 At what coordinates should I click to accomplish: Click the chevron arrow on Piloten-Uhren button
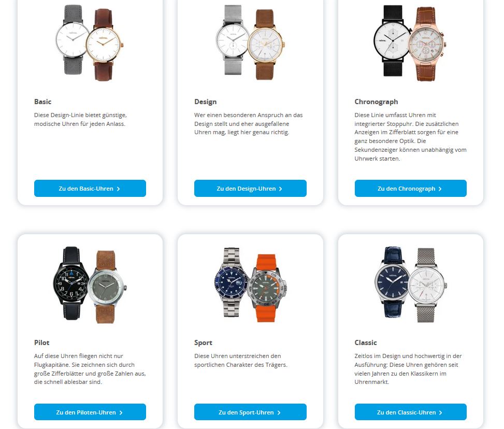(121, 412)
